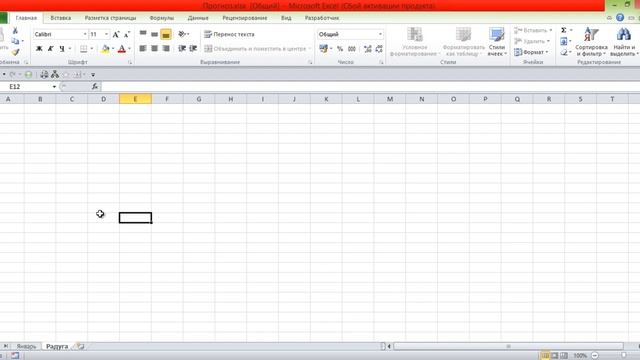Decrease indent in alignment group

click(182, 49)
